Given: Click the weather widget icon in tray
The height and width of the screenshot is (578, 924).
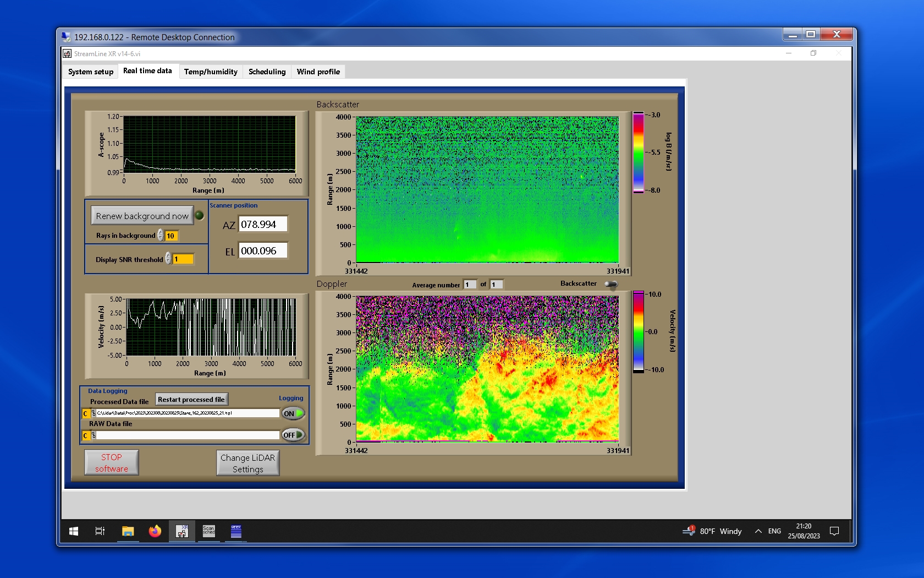Looking at the screenshot, I should tap(689, 531).
